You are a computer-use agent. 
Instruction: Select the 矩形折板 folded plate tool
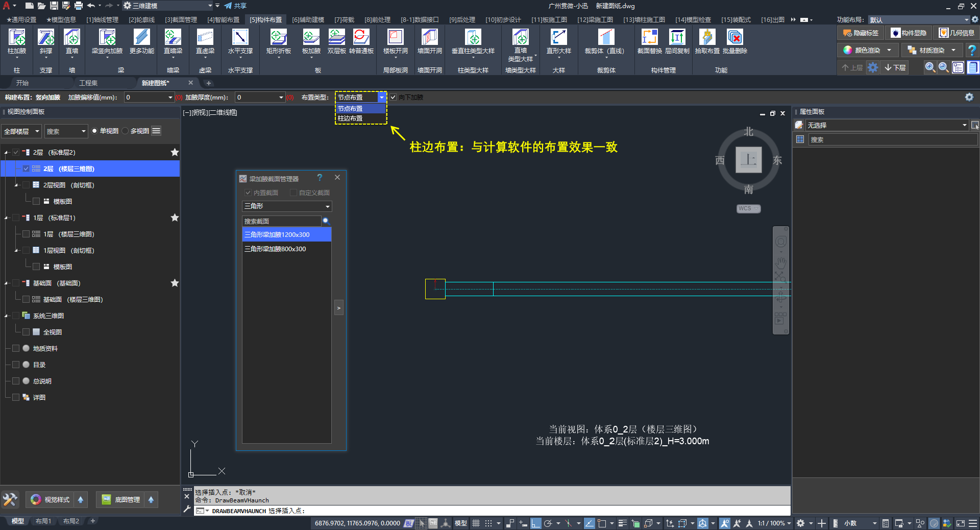[x=279, y=41]
